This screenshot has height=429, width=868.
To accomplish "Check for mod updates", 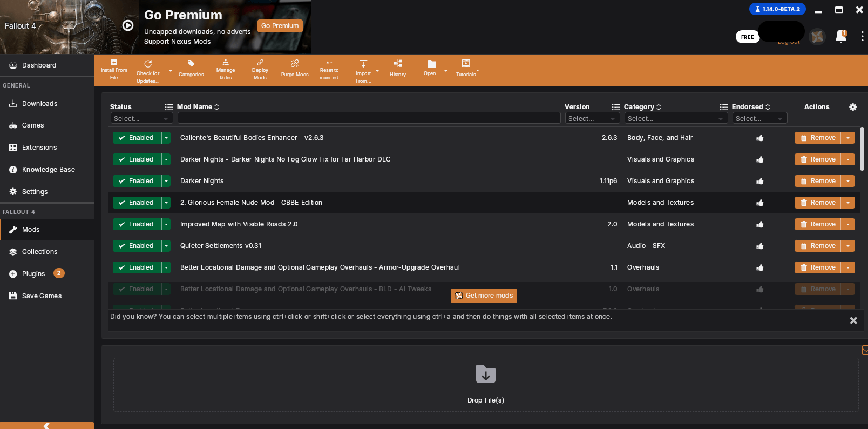I will (x=148, y=71).
